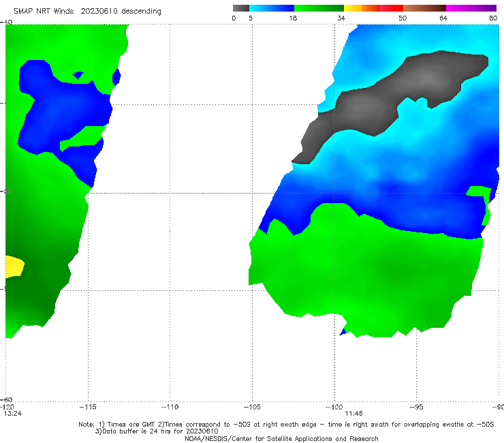Pick the red segment of the color bar

pos(391,8)
